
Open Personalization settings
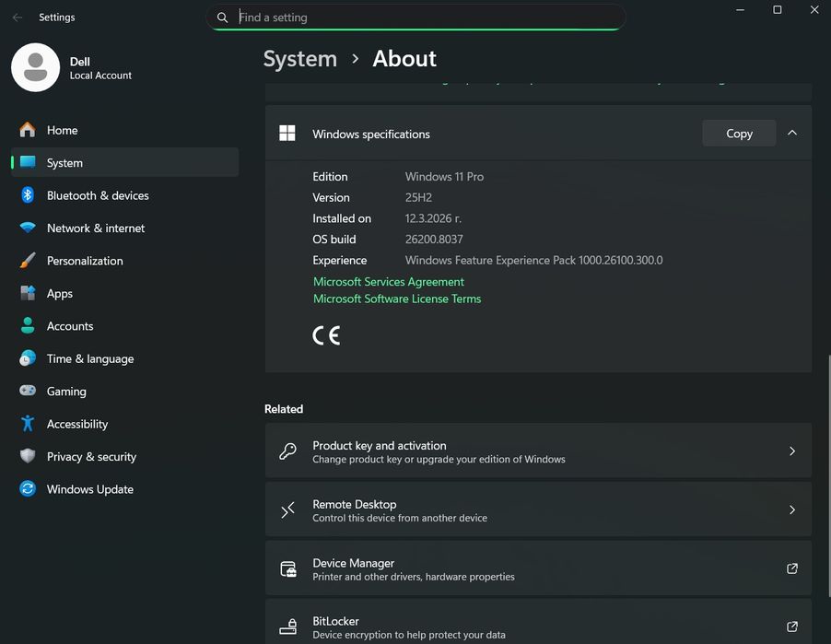pos(124,260)
